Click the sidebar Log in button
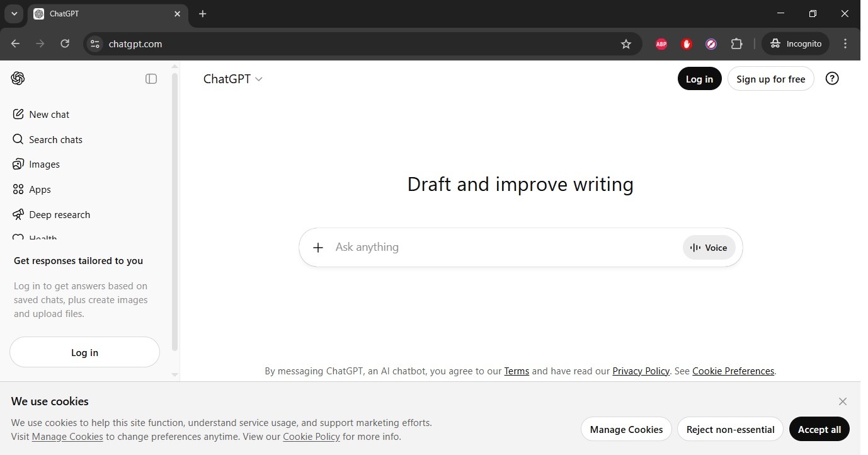Screen dimensions: 868x455 84,352
